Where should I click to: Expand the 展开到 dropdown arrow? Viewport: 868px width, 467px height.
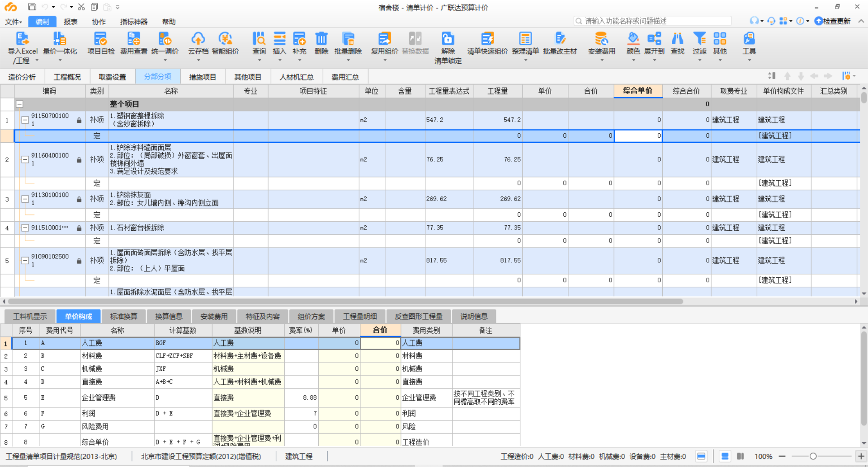click(654, 61)
